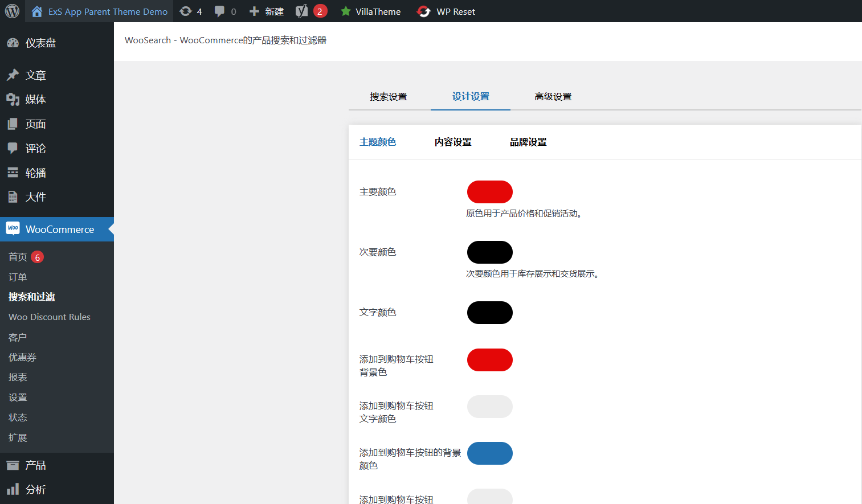Click the 媒体 media icon

coord(13,100)
